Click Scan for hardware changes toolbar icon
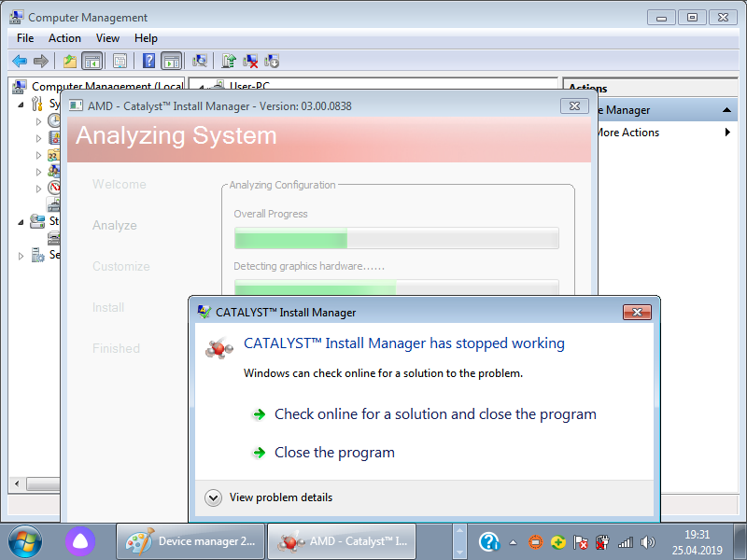The height and width of the screenshot is (560, 747). (200, 61)
